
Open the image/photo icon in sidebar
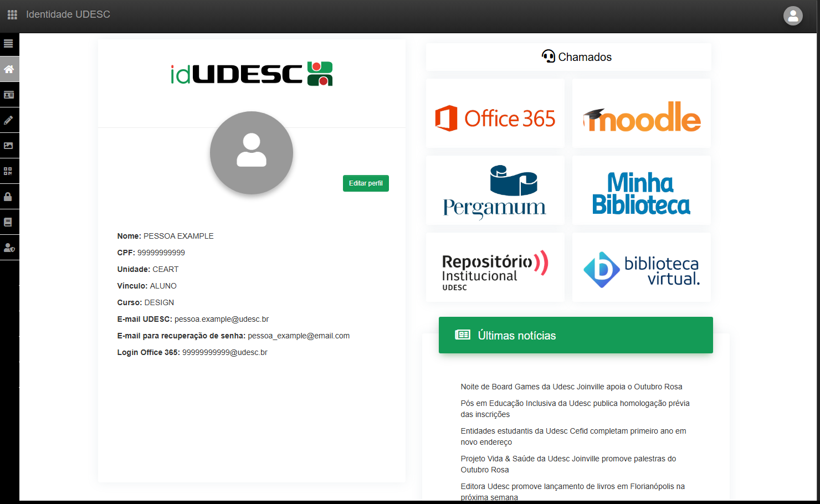8,146
